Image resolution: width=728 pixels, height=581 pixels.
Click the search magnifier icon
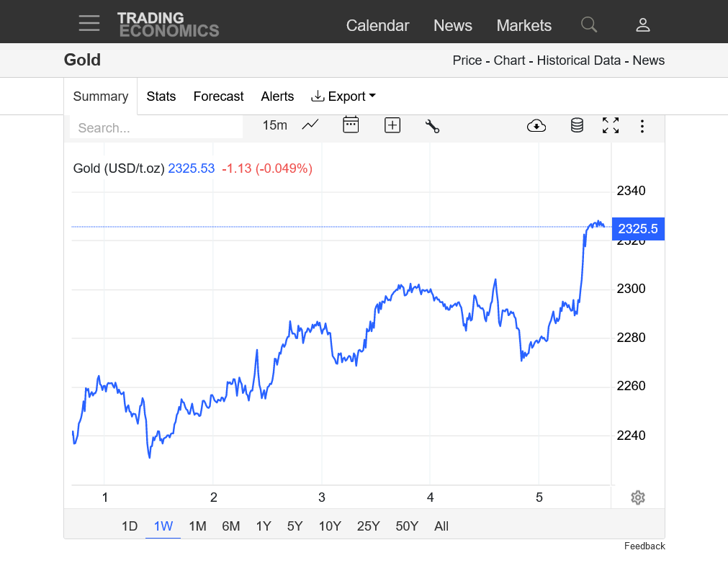589,25
